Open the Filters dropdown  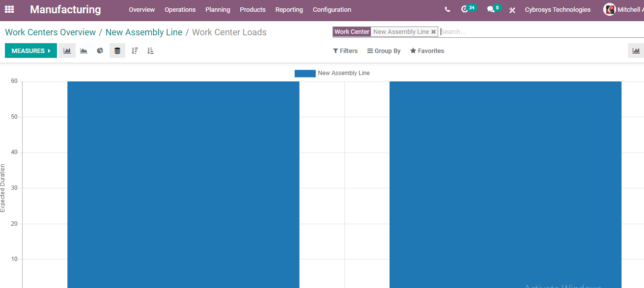pos(345,51)
